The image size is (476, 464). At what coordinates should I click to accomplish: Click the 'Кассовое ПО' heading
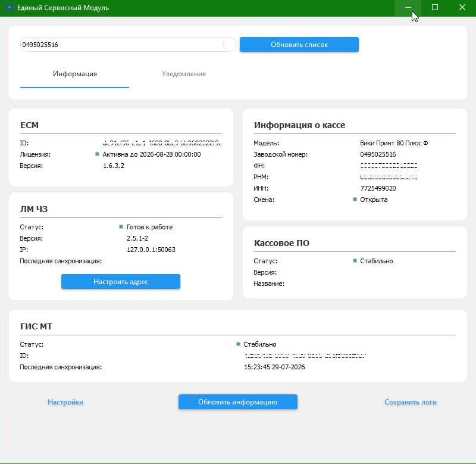pyautogui.click(x=281, y=243)
